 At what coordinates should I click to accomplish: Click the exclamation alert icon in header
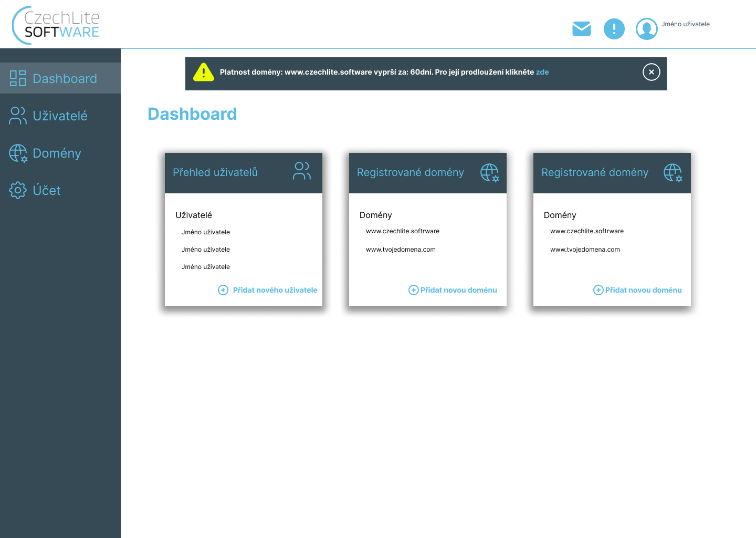(x=614, y=29)
